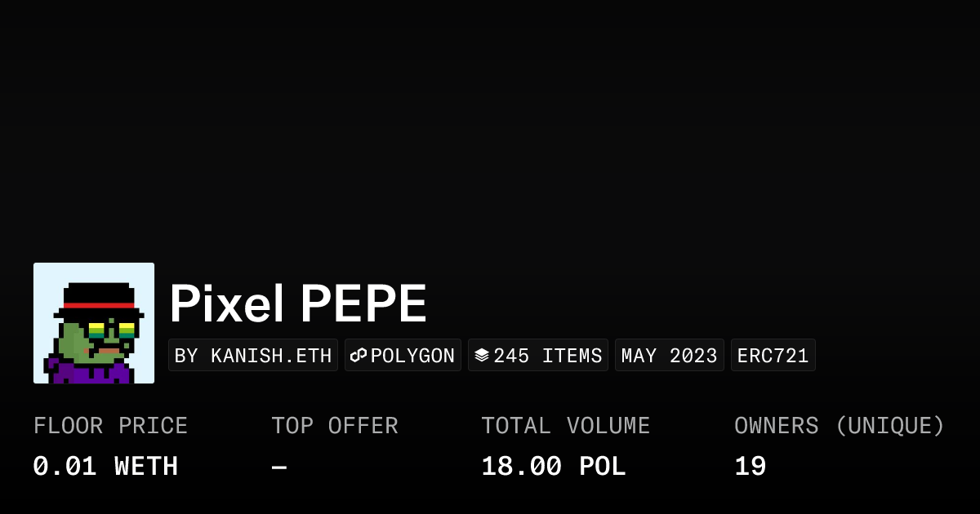Click the dash under TOP OFFER
The width and height of the screenshot is (980, 514).
pos(279,467)
